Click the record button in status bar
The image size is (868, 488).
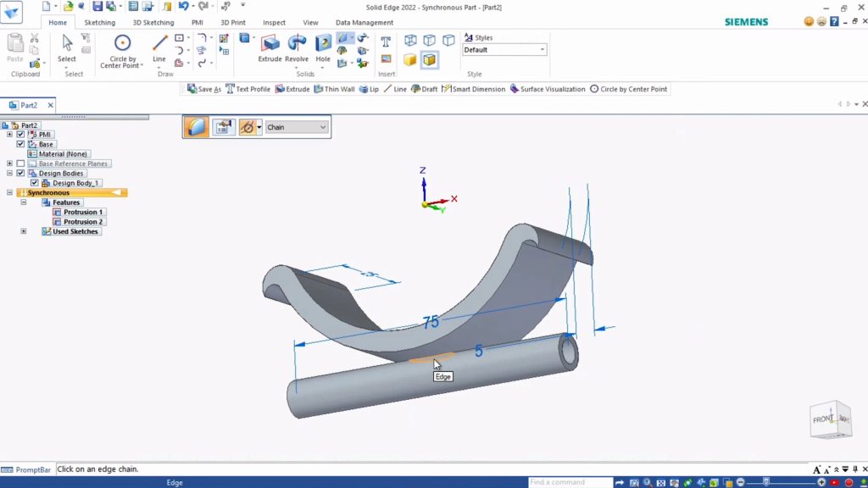tap(849, 483)
